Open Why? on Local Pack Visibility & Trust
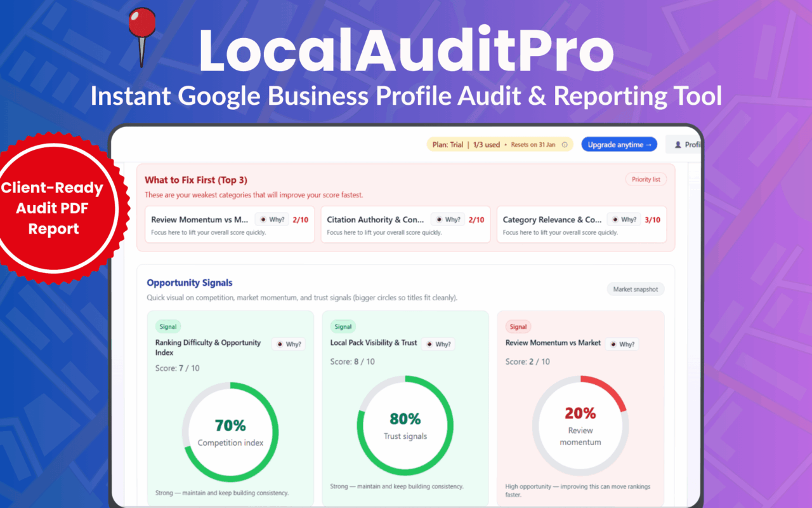The width and height of the screenshot is (812, 508). 438,344
